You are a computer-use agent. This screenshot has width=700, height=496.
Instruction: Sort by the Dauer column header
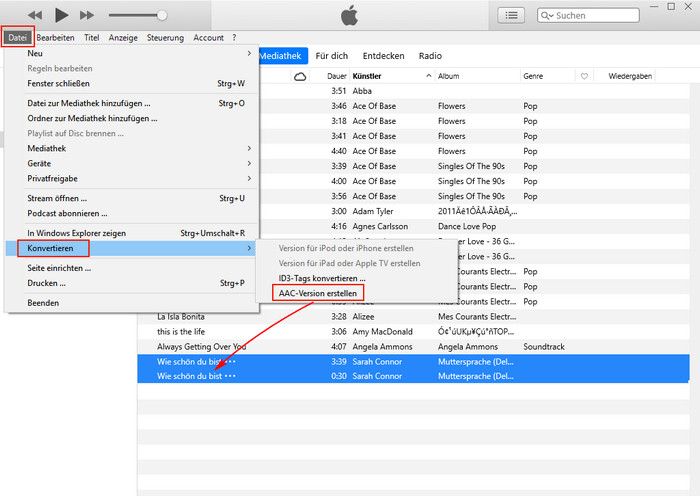coord(337,76)
